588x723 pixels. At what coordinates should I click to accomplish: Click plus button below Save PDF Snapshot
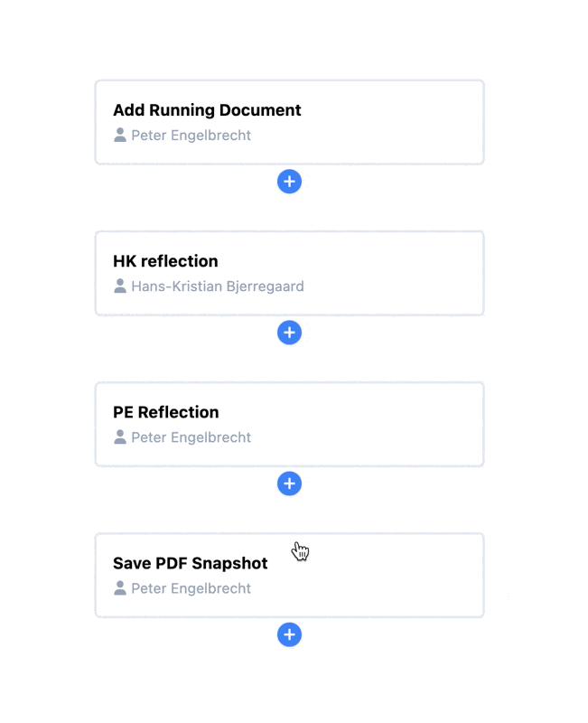[x=289, y=634]
